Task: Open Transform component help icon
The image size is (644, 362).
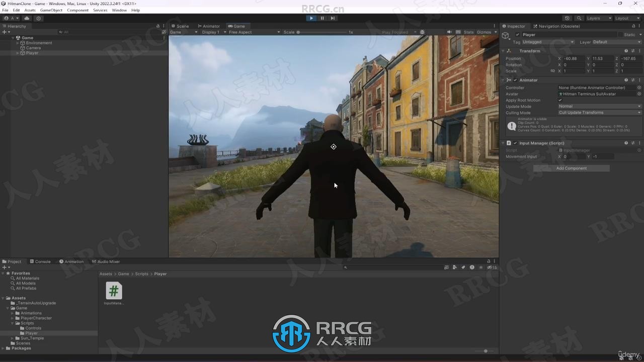Action: (626, 51)
